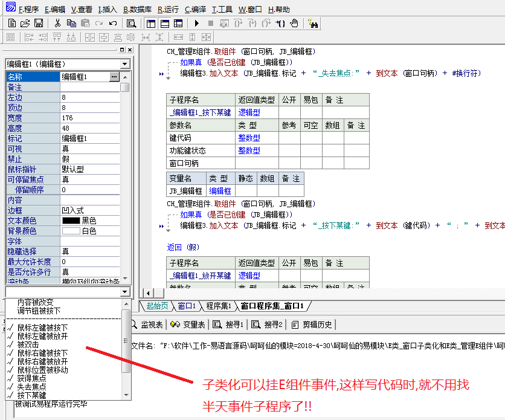Open the 监视表 output tab
Viewport: 505px width, 420px height.
pos(149,325)
